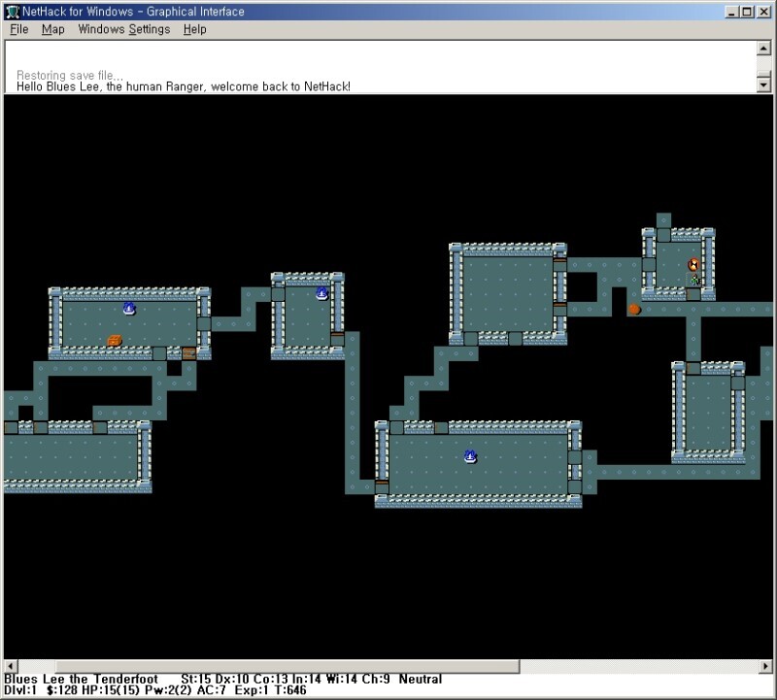Click the top doorway of the lower-right room

pos(693,368)
